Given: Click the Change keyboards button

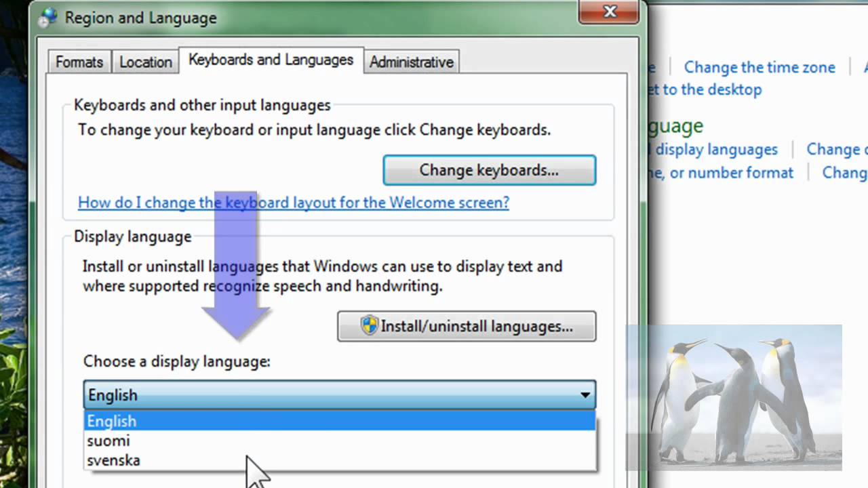Looking at the screenshot, I should click(489, 170).
